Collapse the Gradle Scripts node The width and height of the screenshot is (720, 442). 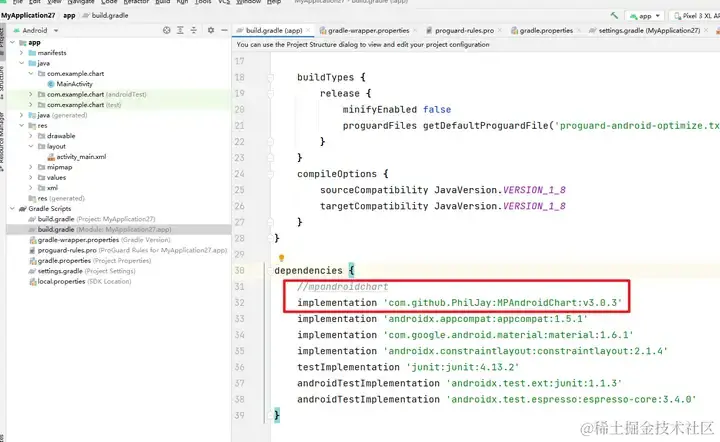pos(12,208)
